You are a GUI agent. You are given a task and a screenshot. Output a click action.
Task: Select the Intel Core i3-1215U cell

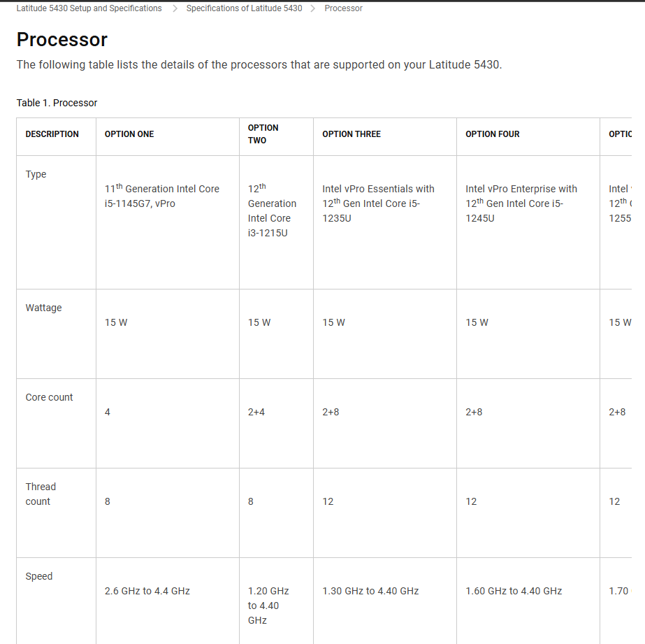272,210
